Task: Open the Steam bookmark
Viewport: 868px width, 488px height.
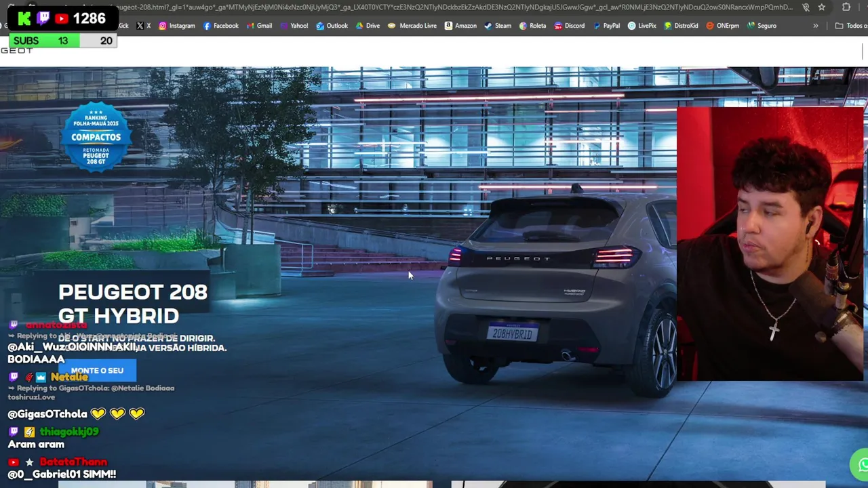Action: pyautogui.click(x=498, y=26)
